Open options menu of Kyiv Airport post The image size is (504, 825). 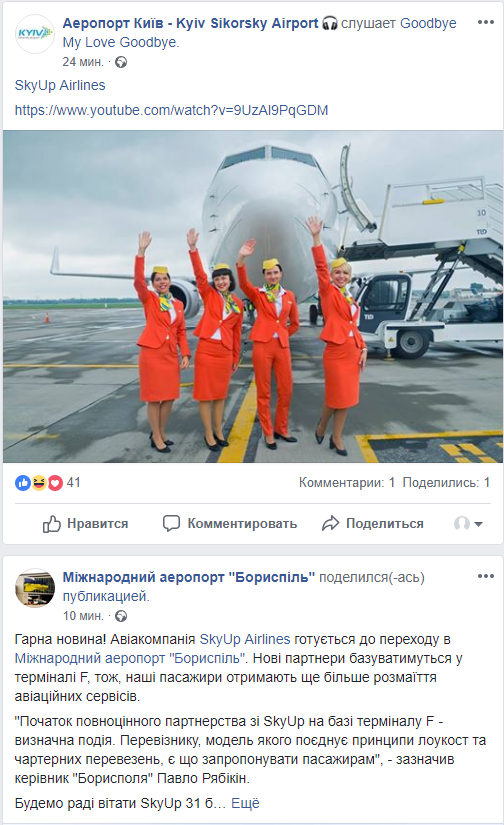coord(485,23)
